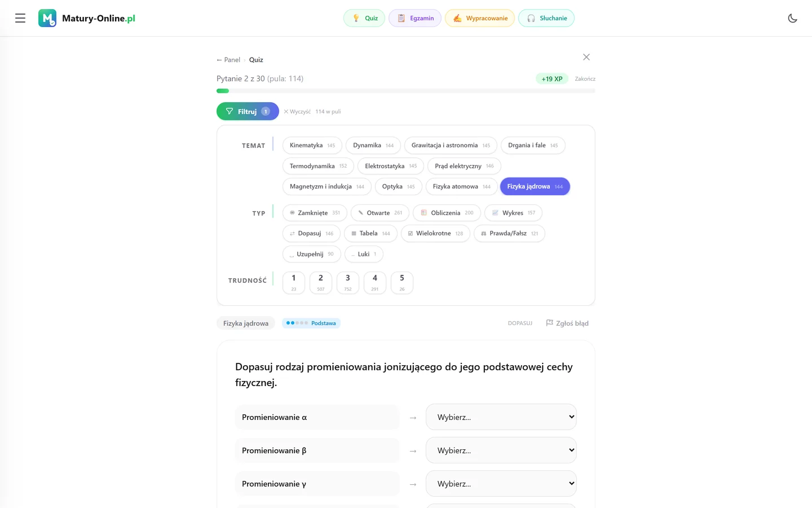
Task: Select the Wykres question type chip
Action: [x=513, y=213]
